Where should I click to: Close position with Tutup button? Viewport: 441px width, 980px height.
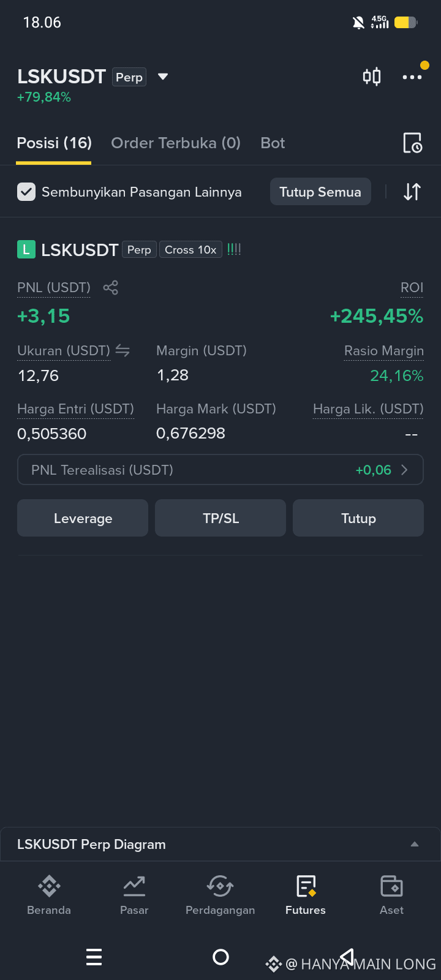(358, 518)
